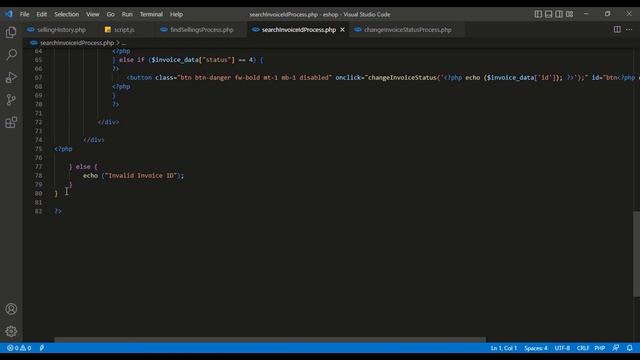The height and width of the screenshot is (360, 640).
Task: Switch to changeInvoiceStatusProcess.php tab
Action: (x=407, y=30)
